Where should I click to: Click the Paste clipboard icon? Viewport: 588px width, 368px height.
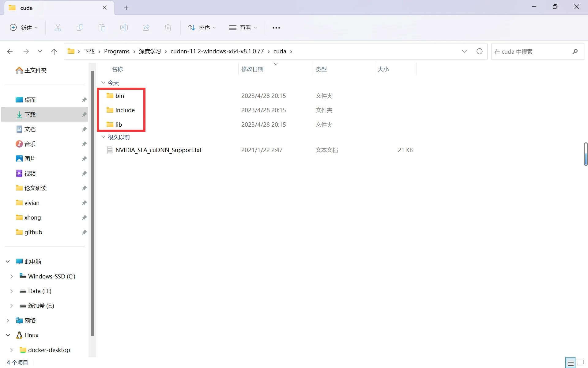(x=102, y=28)
